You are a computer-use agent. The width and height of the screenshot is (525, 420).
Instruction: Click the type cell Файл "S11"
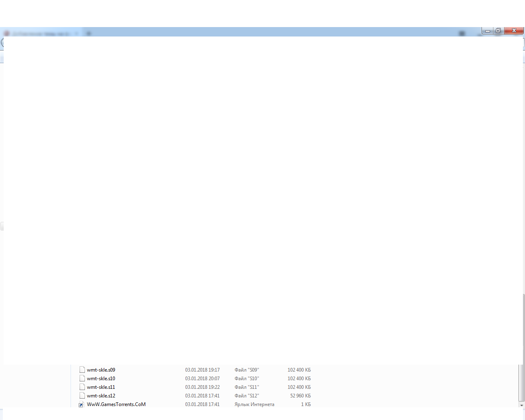point(247,387)
